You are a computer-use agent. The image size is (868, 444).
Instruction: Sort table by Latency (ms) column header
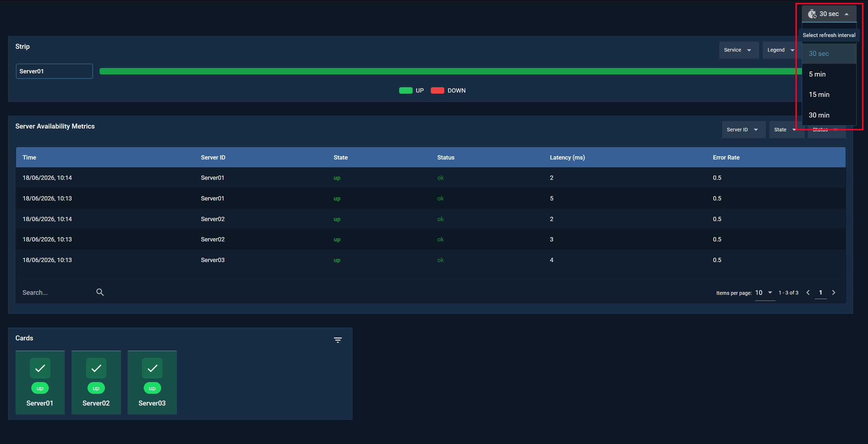[567, 157]
